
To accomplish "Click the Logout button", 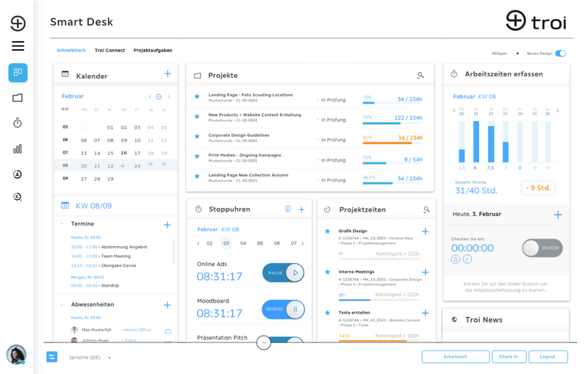I will tap(548, 357).
